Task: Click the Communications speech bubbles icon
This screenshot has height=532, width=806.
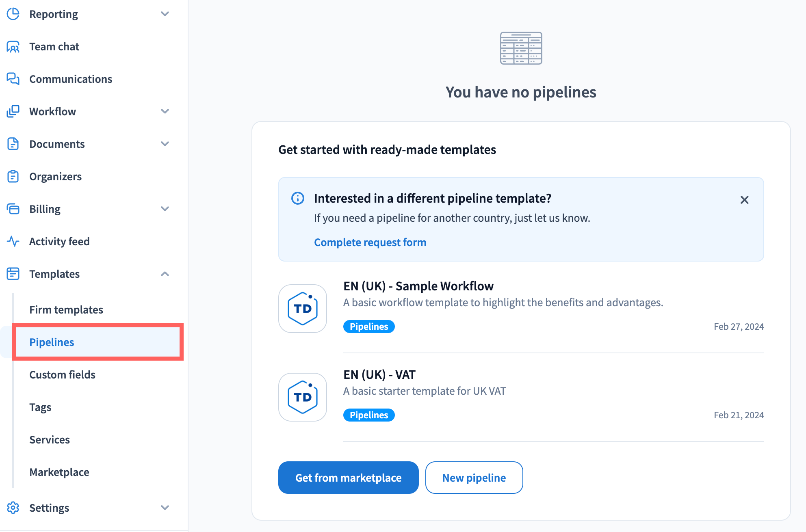Action: pyautogui.click(x=13, y=79)
